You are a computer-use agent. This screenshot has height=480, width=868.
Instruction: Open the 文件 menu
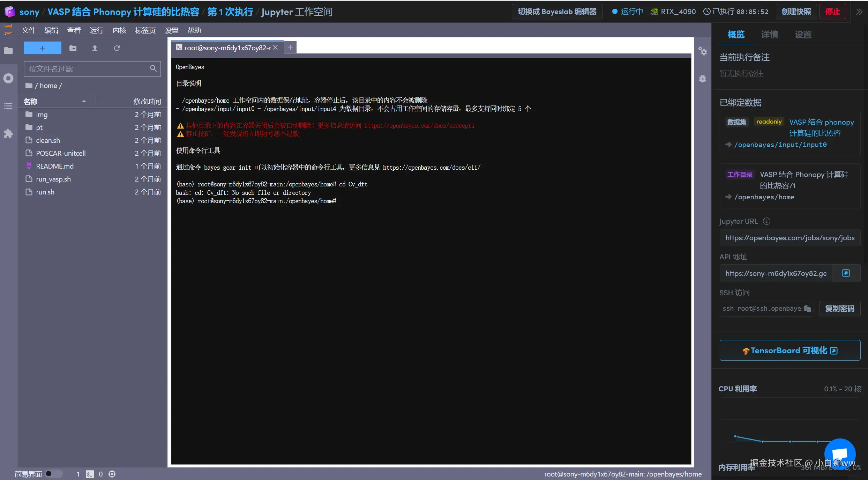[29, 30]
